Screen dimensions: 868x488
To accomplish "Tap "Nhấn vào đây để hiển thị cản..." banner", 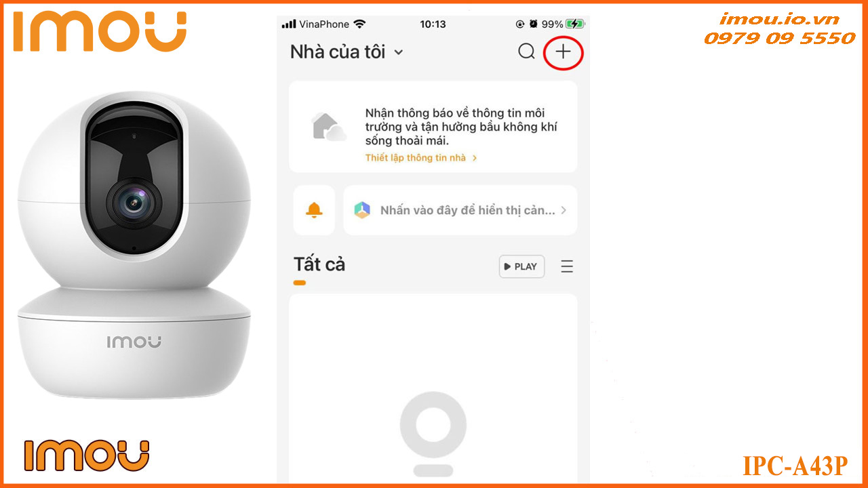I will 460,210.
